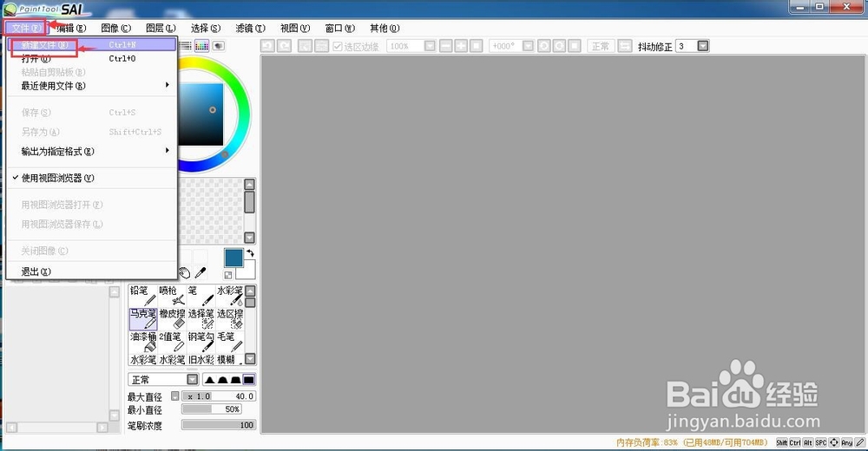Select the 旧水彩 legacy watercolor tool
The width and height of the screenshot is (868, 451).
coord(201,359)
